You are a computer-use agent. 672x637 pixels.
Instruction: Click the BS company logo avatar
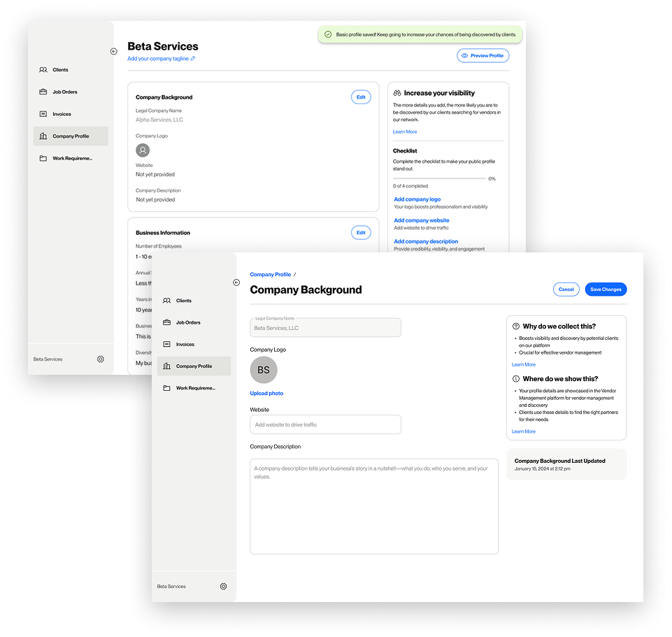(x=264, y=370)
